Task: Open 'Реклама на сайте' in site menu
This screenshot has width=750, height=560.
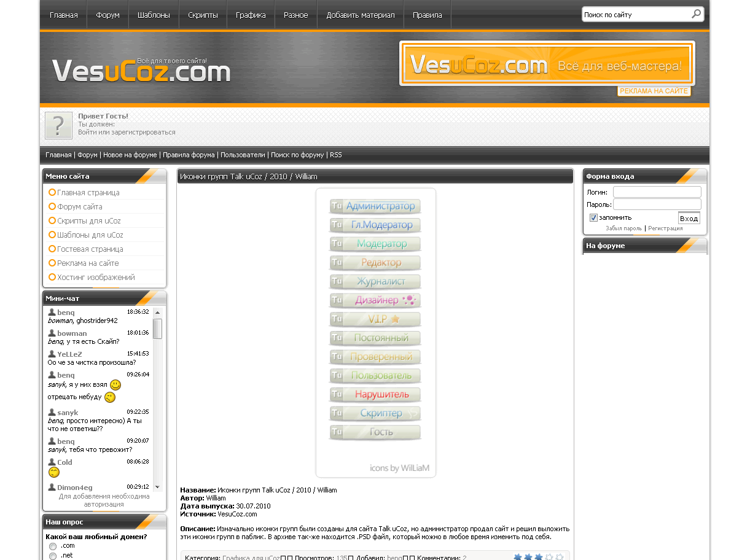Action: 88,263
